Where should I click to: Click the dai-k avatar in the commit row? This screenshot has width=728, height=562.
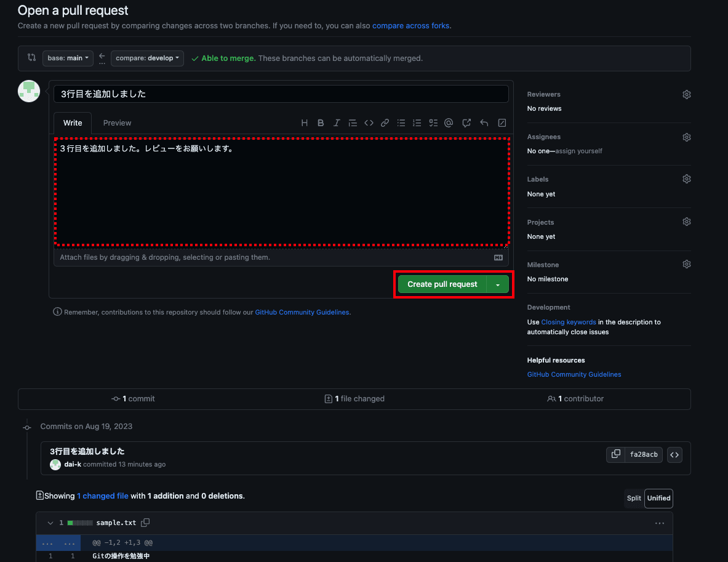(55, 465)
